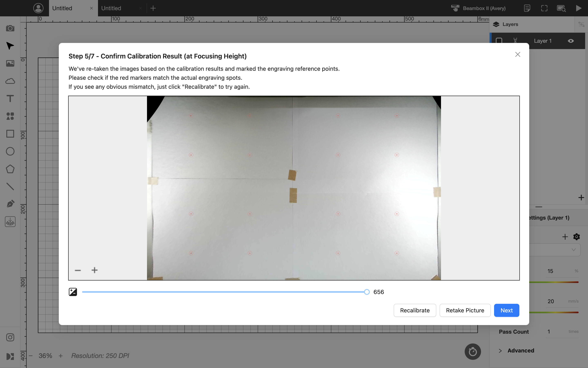Zoom in calibration image with plus button
This screenshot has height=368, width=588.
[x=95, y=270]
